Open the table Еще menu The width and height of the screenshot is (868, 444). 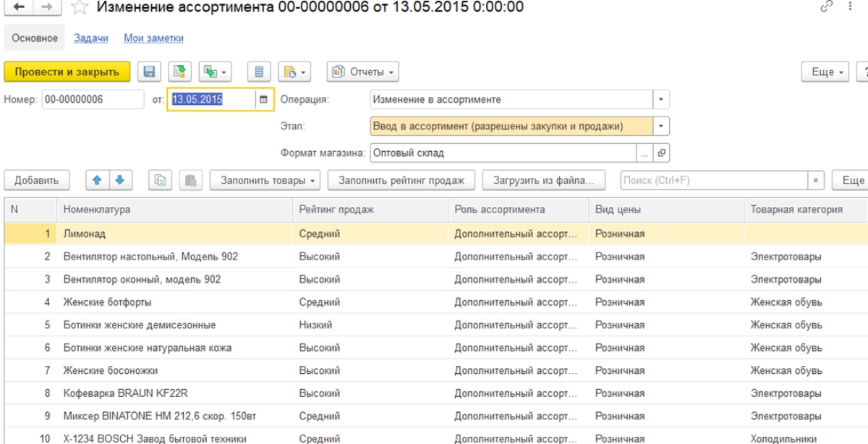point(851,180)
